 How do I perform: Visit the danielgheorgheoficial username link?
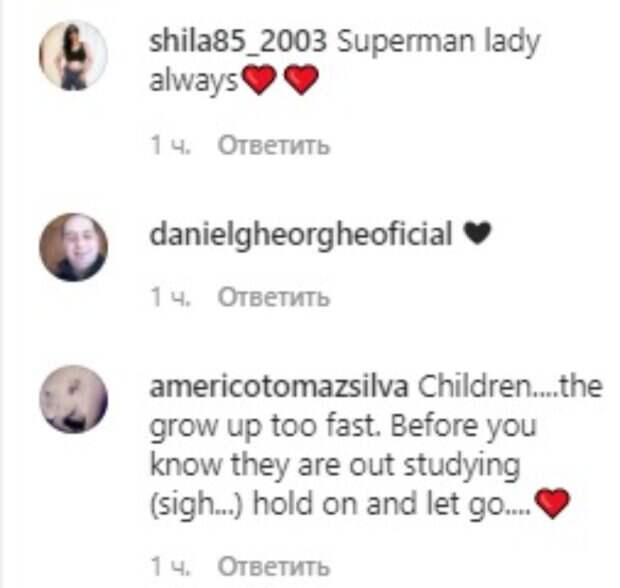pos(301,234)
